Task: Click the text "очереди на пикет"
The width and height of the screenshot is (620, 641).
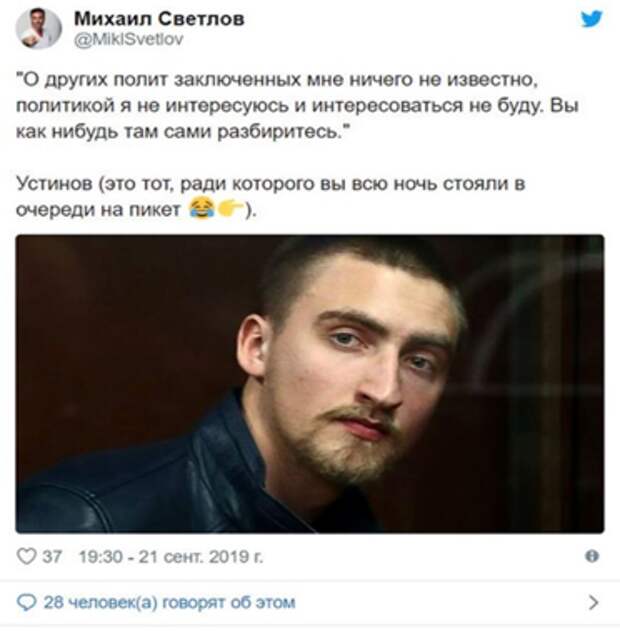Action: pyautogui.click(x=98, y=210)
